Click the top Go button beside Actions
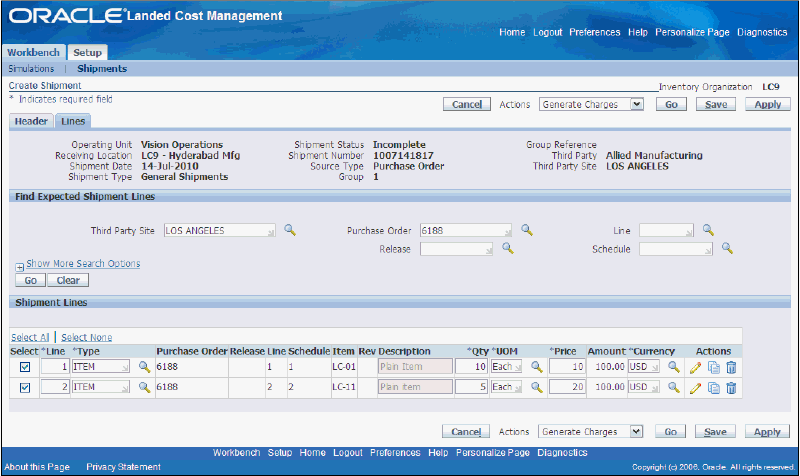Viewport: 800px width, 476px height. pyautogui.click(x=671, y=104)
